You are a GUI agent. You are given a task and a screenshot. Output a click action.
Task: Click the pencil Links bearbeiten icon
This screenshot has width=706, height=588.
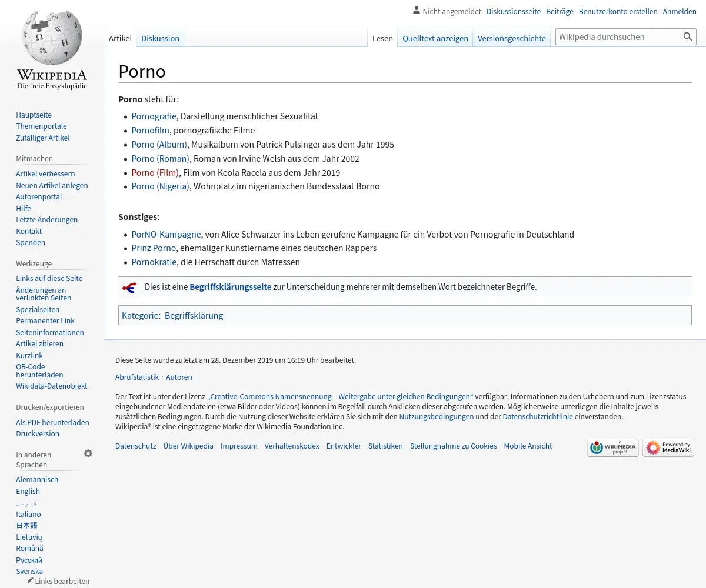pyautogui.click(x=31, y=580)
